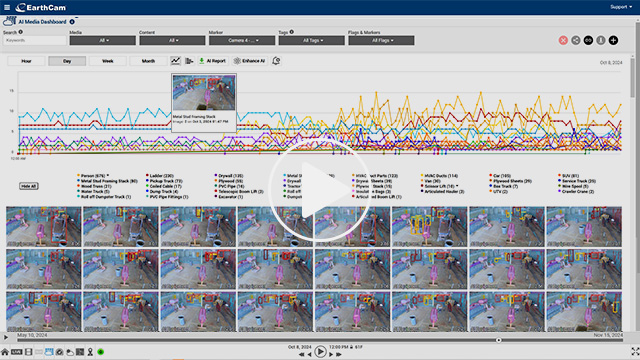Click the red X clear-filters icon
This screenshot has height=360, width=640.
pos(563,40)
